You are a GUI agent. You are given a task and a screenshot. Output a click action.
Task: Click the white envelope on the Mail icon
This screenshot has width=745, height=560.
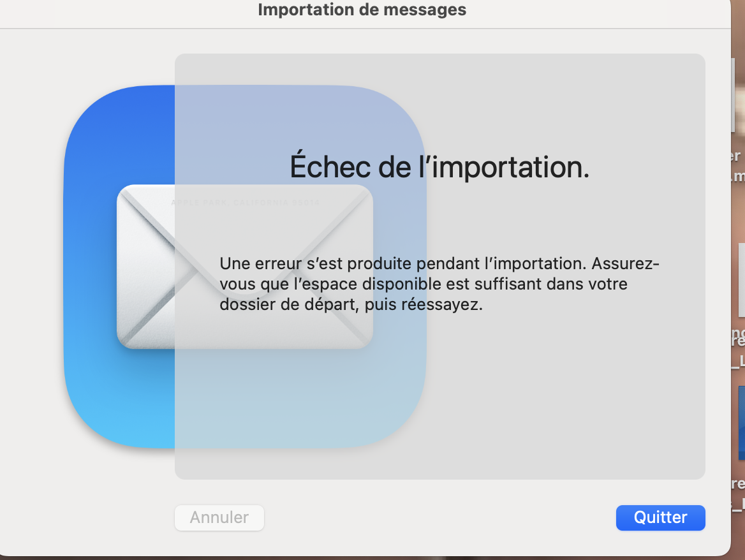pyautogui.click(x=147, y=268)
